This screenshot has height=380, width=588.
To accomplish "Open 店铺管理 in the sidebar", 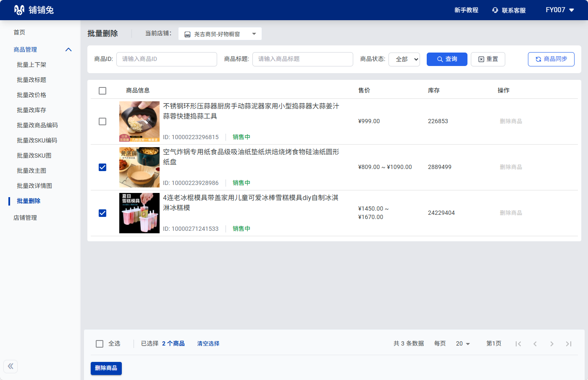I will (25, 218).
